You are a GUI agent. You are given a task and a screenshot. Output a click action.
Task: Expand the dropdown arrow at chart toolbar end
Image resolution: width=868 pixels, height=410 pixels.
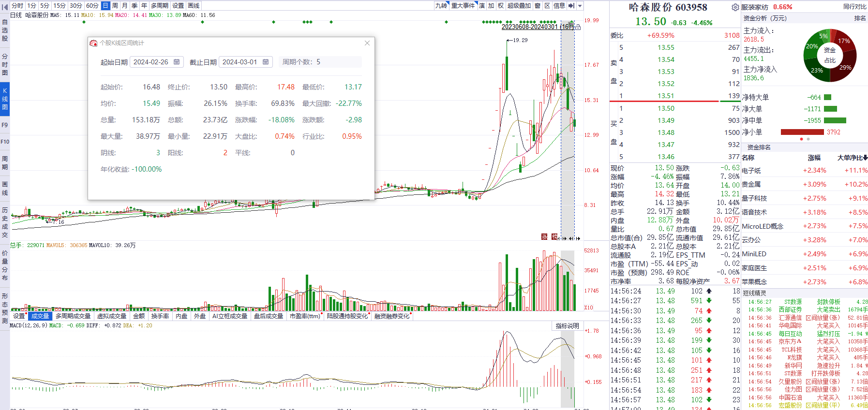coord(580,6)
